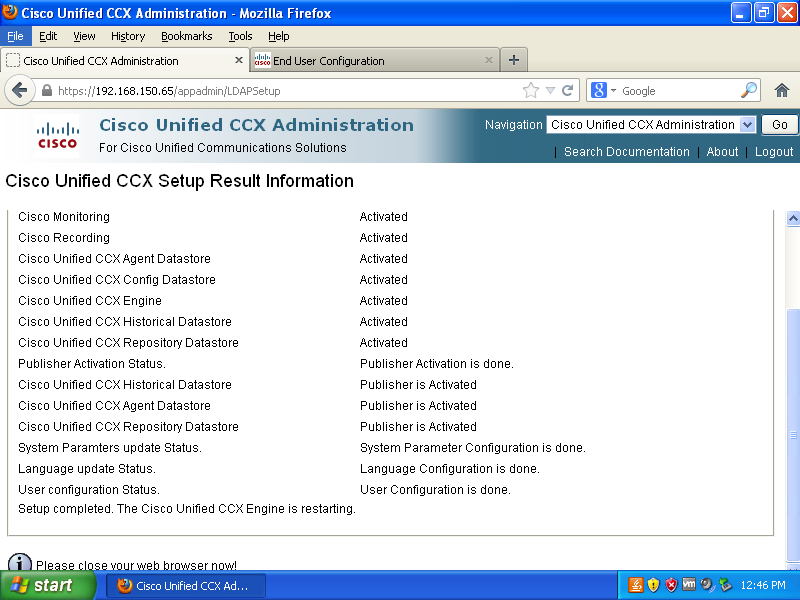Click the Publisher Activation is done text
The width and height of the screenshot is (800, 600).
(437, 364)
